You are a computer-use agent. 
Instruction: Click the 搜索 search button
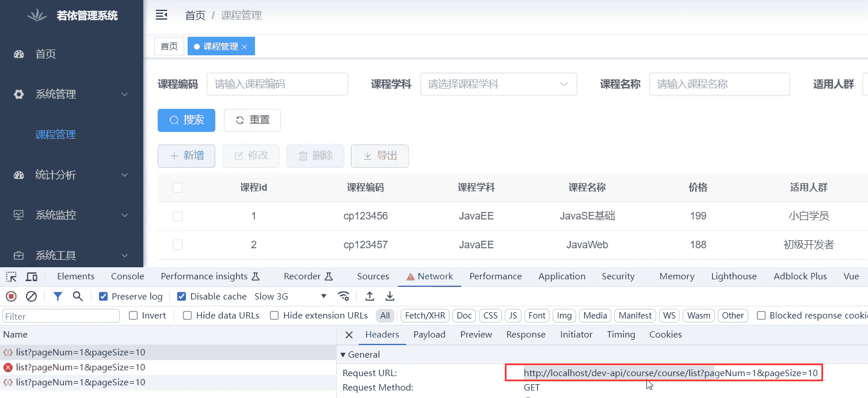tap(186, 120)
